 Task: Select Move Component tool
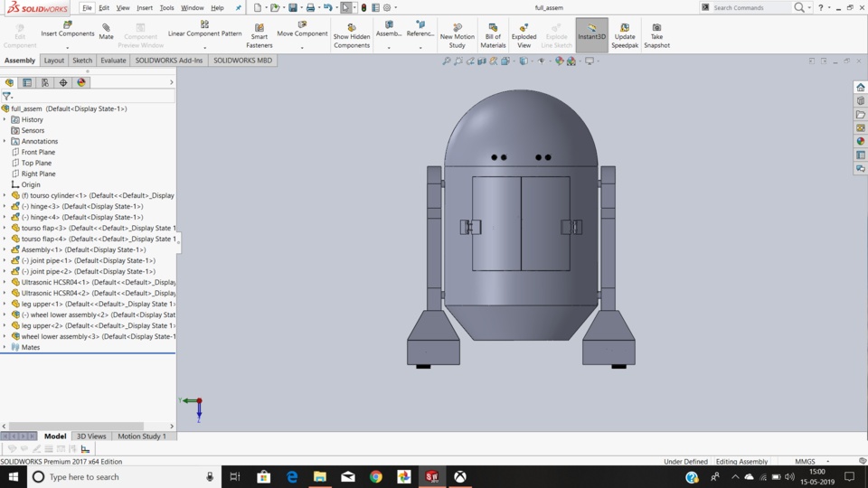[x=302, y=30]
